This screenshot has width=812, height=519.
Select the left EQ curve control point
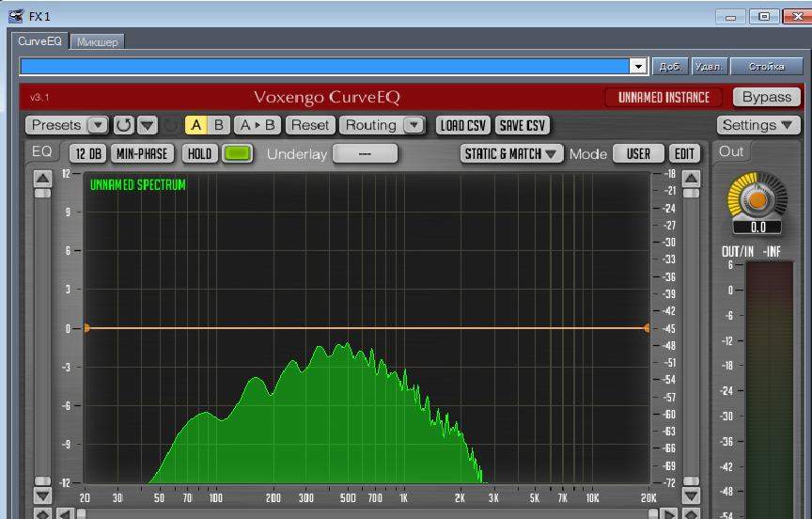(86, 328)
